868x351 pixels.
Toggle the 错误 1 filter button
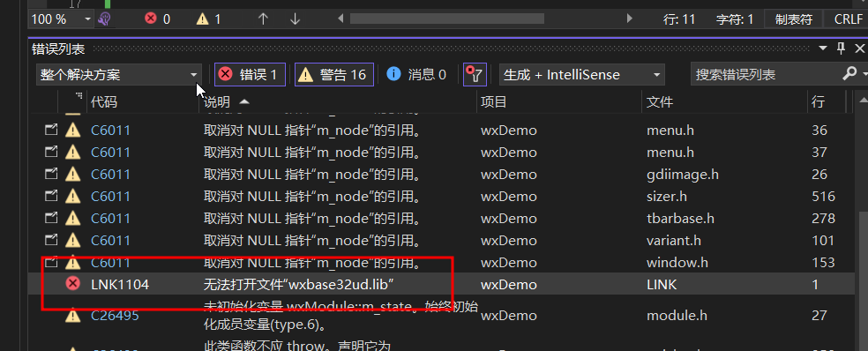(x=250, y=74)
